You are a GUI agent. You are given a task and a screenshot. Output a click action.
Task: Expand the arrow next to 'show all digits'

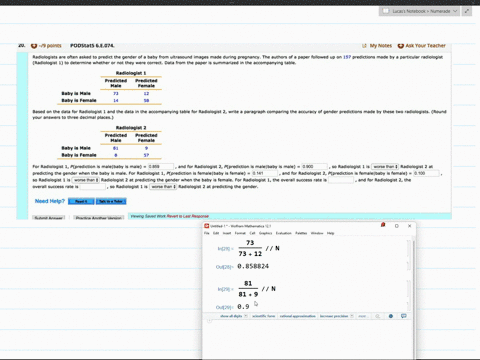[x=246, y=316]
